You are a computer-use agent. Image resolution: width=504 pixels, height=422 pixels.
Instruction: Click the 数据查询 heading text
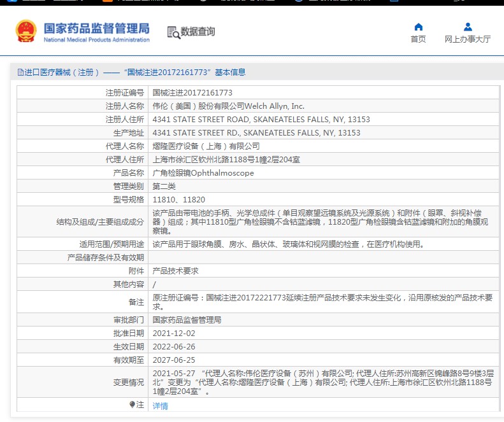198,32
